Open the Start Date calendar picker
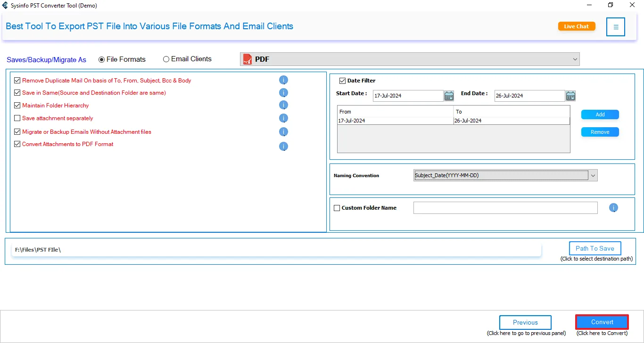Image resolution: width=644 pixels, height=343 pixels. tap(449, 96)
